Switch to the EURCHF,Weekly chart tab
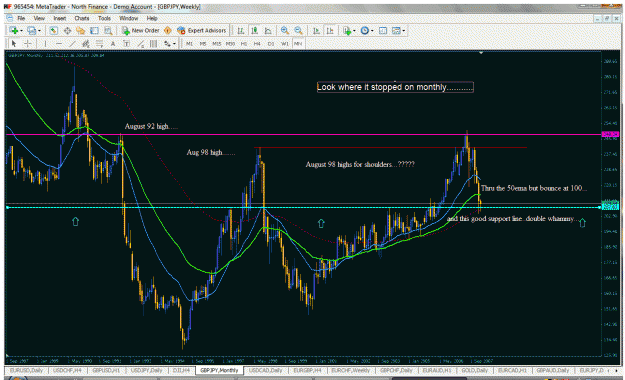The width and height of the screenshot is (625, 380). 351,370
